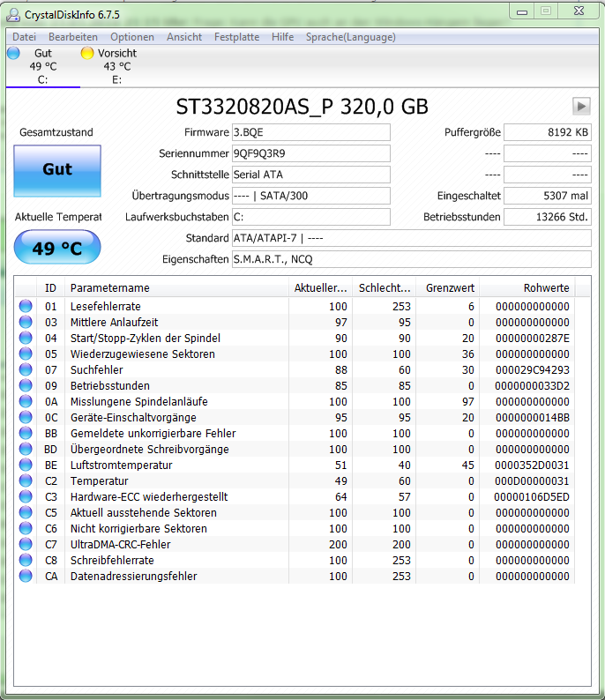The image size is (605, 700).
Task: Click the status orb for Suchfehler
Action: 26,369
